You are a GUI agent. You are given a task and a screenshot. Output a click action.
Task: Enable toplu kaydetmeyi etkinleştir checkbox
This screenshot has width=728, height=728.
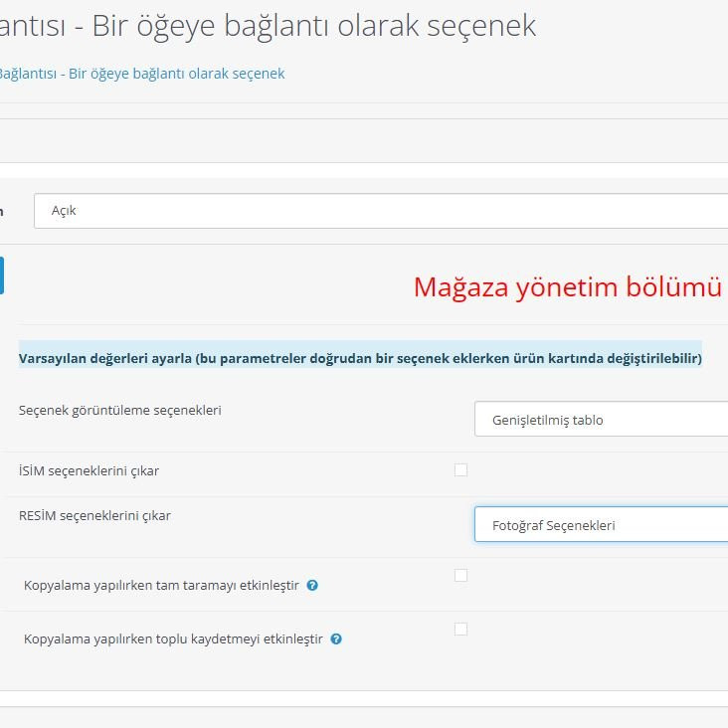pos(461,630)
